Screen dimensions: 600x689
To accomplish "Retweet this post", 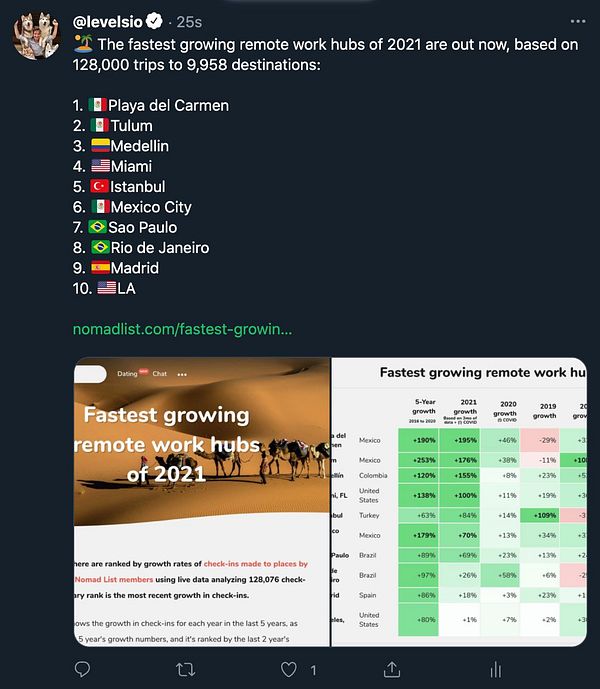I will (x=186, y=669).
